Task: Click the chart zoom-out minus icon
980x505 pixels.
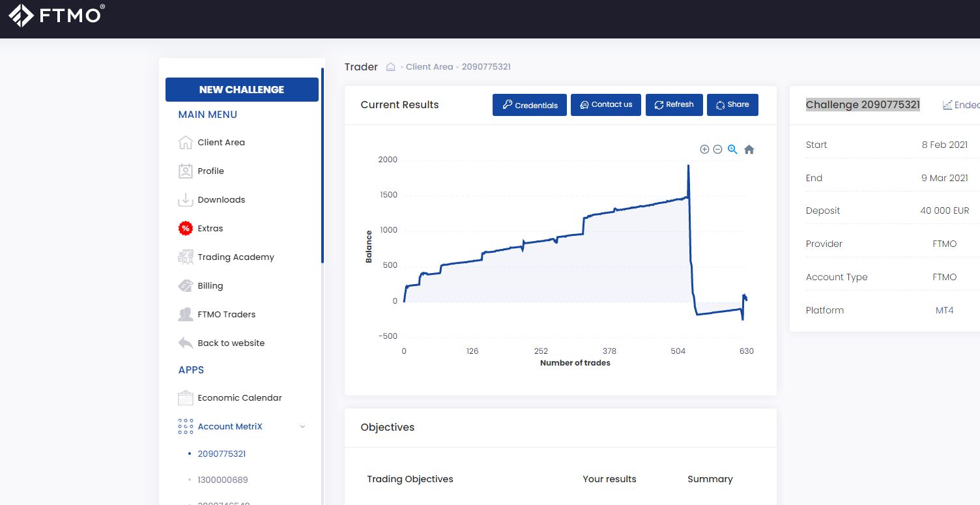Action: point(717,149)
